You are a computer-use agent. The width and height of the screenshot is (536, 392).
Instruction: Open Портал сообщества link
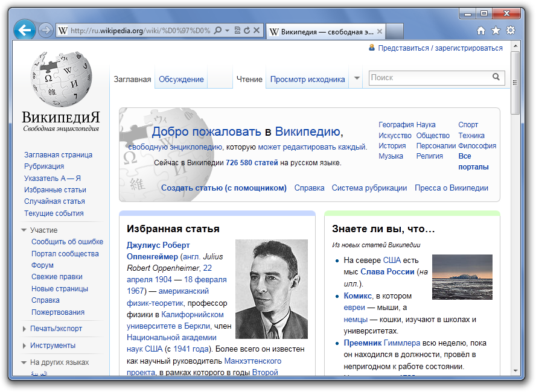coord(65,254)
